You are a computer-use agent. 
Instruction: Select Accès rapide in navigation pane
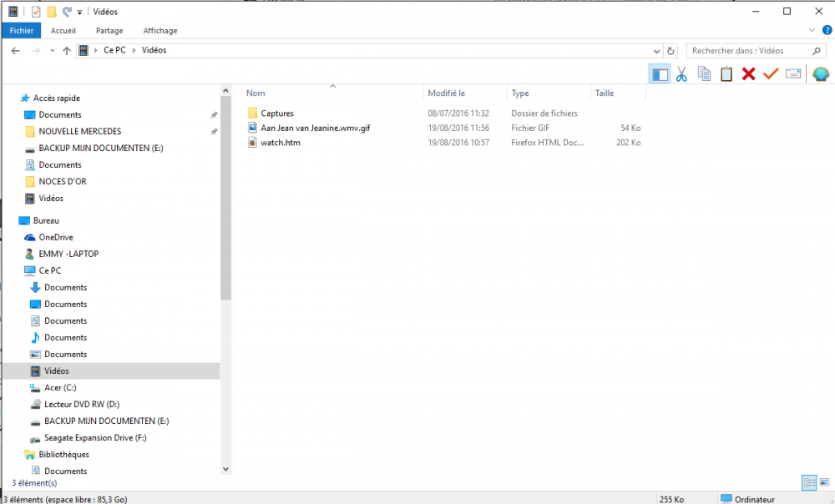pos(57,98)
